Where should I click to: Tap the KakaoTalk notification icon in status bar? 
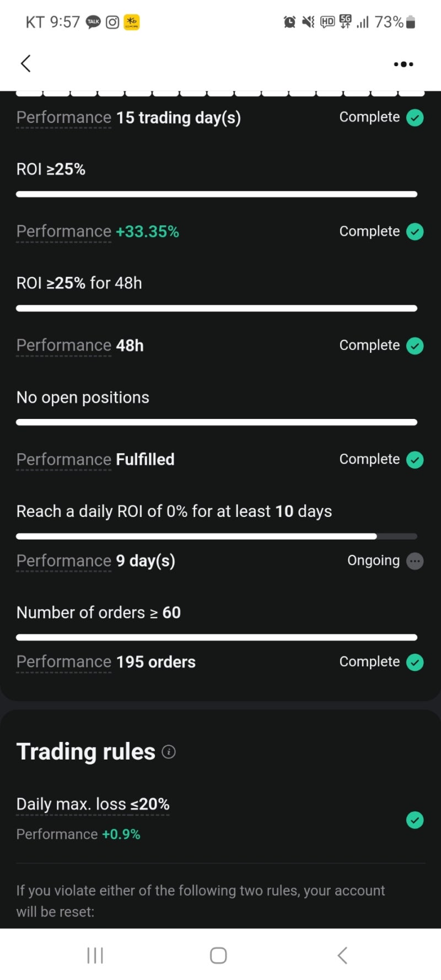coord(93,22)
